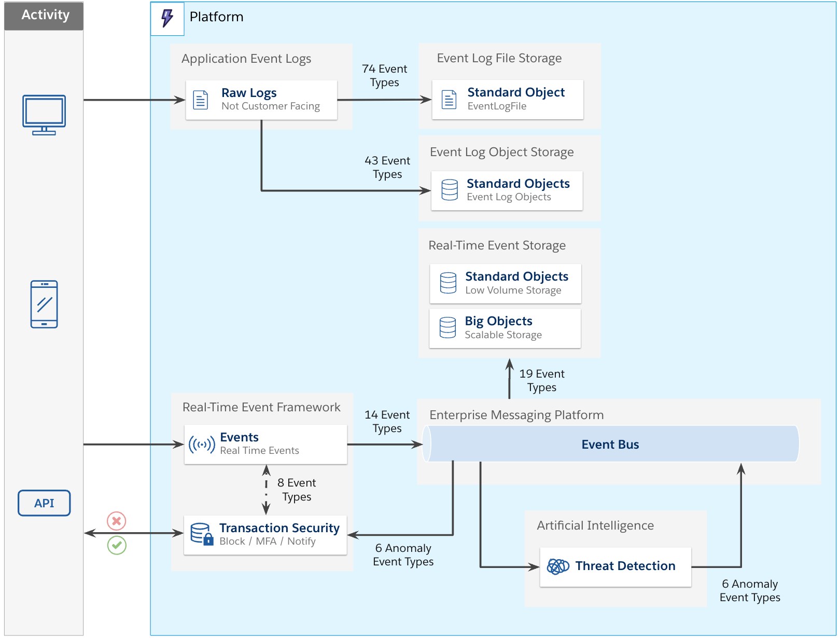Click the Threat Detection label
The image size is (840, 638).
tap(625, 566)
